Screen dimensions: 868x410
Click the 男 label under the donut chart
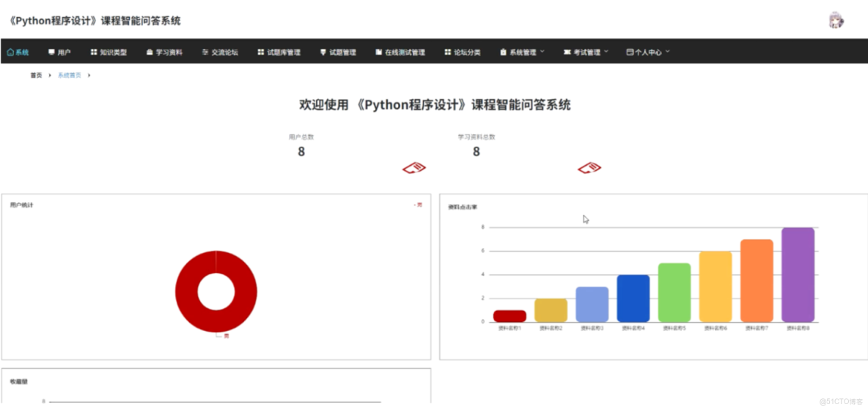click(227, 337)
